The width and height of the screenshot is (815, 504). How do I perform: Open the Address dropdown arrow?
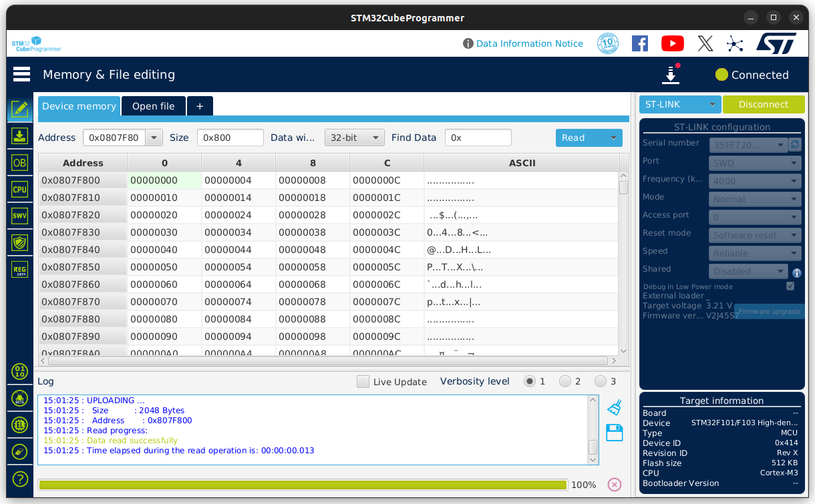(x=154, y=138)
